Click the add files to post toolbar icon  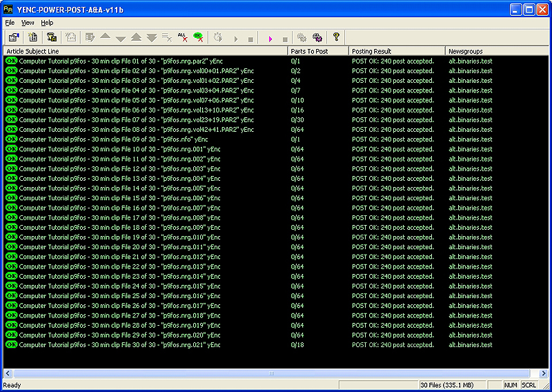coord(32,37)
